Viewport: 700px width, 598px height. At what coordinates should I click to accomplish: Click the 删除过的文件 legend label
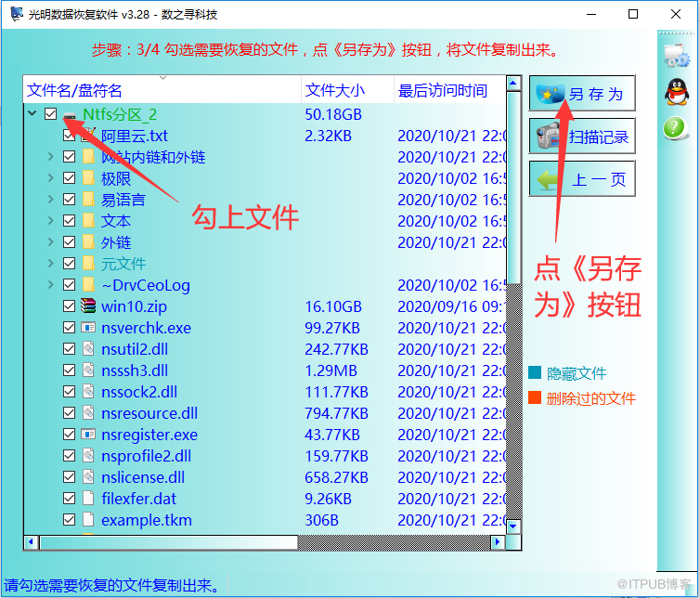pos(590,398)
